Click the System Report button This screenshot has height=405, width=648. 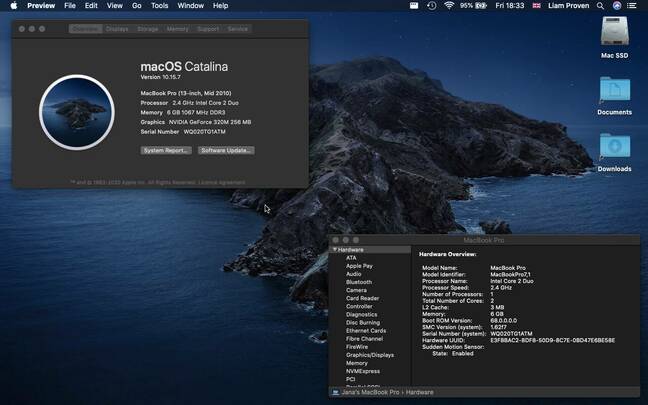pyautogui.click(x=166, y=150)
